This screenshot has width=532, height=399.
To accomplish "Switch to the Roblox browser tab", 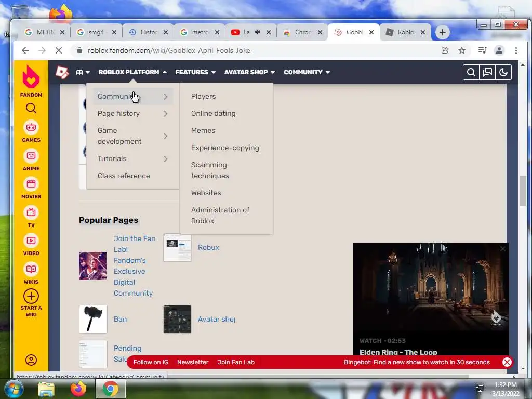I will click(x=405, y=32).
